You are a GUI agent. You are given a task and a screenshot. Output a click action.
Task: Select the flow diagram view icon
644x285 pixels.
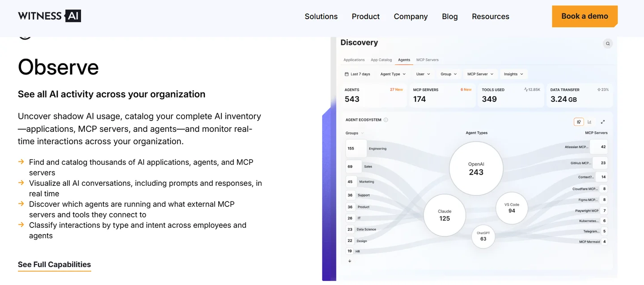tap(579, 122)
